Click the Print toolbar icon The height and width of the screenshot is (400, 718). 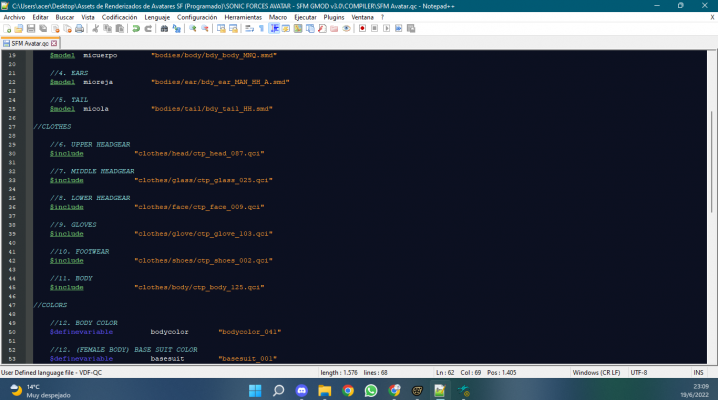77,29
